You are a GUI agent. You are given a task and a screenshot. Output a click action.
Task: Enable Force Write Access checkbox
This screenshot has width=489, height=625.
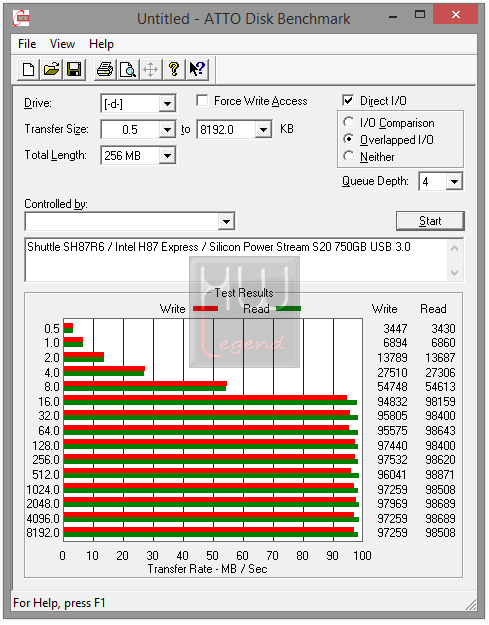click(x=202, y=100)
